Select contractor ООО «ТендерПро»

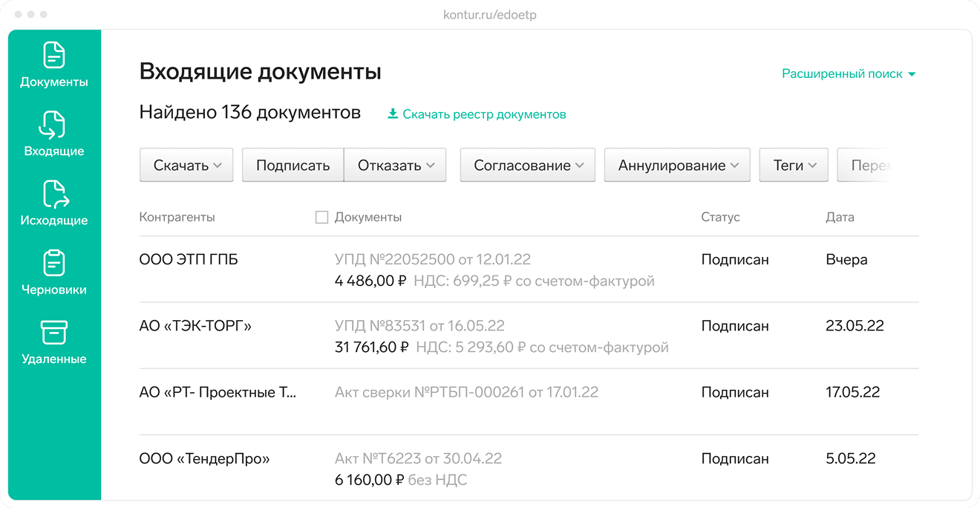pos(204,458)
